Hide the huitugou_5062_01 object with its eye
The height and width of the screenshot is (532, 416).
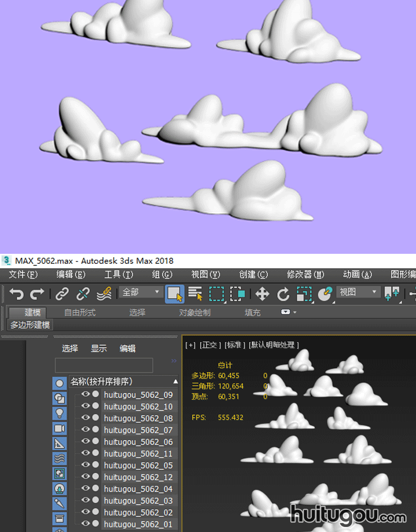85,524
